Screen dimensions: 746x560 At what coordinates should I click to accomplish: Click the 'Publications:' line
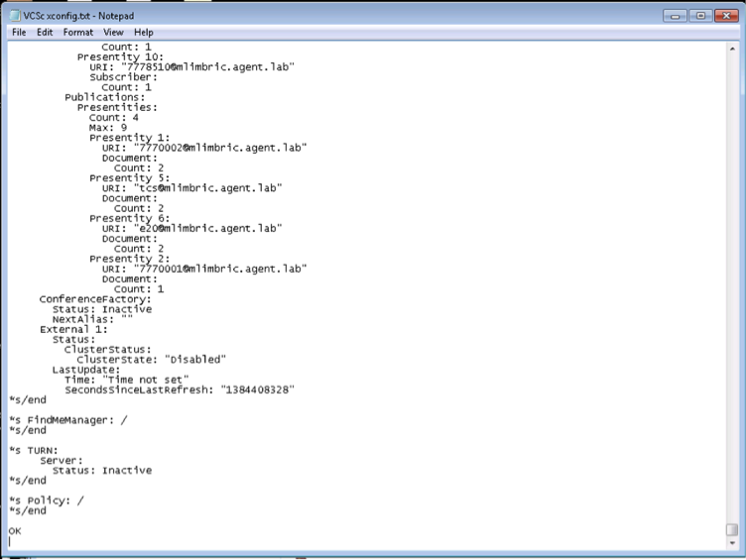point(105,97)
